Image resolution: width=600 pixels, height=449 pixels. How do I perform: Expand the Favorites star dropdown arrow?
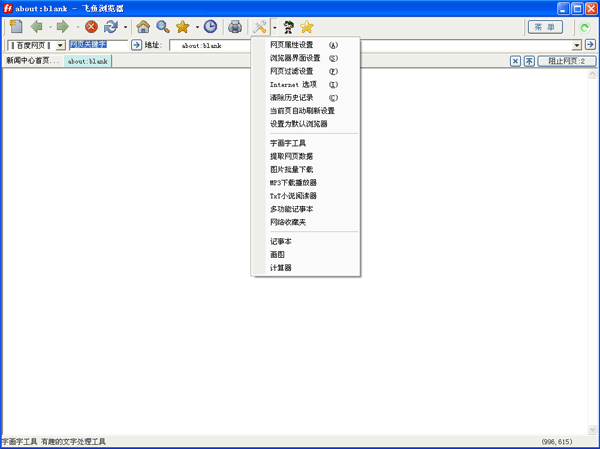coord(197,27)
